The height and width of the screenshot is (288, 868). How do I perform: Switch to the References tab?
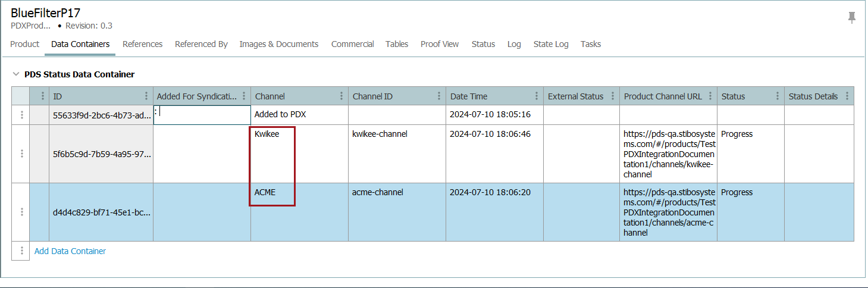coord(142,44)
